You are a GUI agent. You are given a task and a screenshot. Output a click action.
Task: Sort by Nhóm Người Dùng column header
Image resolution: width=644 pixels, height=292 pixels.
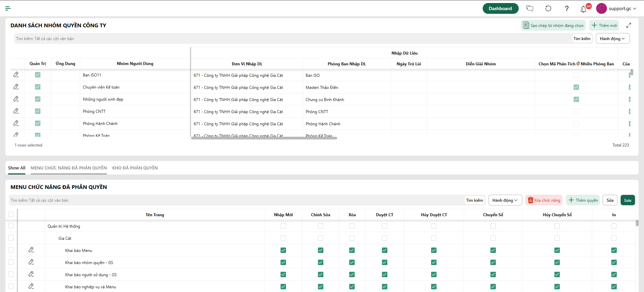point(135,63)
